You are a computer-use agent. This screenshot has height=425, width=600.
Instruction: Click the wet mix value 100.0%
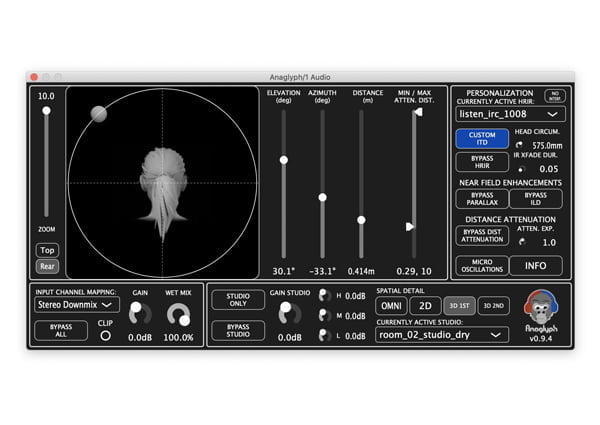tap(178, 338)
